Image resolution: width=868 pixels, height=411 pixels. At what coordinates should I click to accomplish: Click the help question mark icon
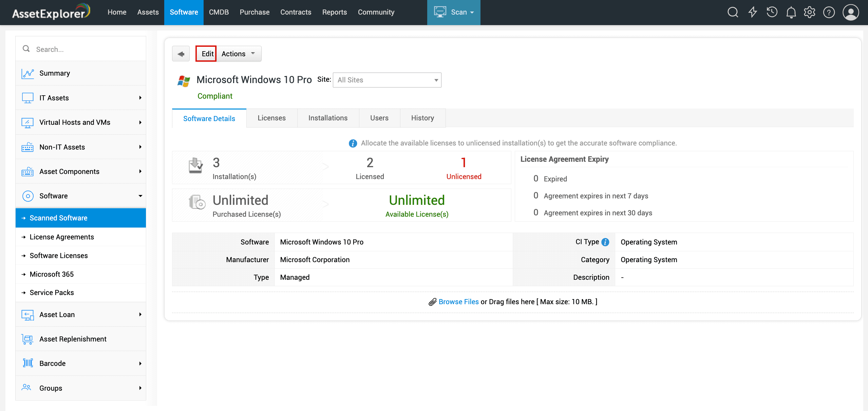click(829, 12)
